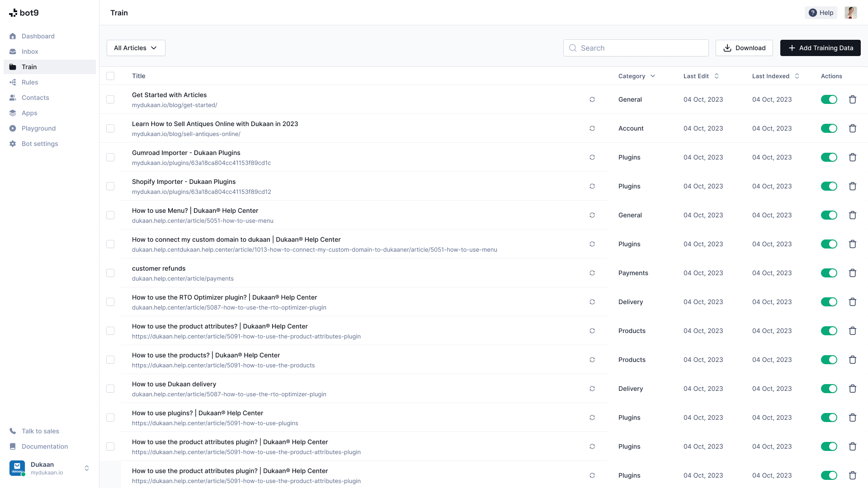868x488 pixels.
Task: Click the Dukaan workspace thumbnail
Action: pos(17,468)
